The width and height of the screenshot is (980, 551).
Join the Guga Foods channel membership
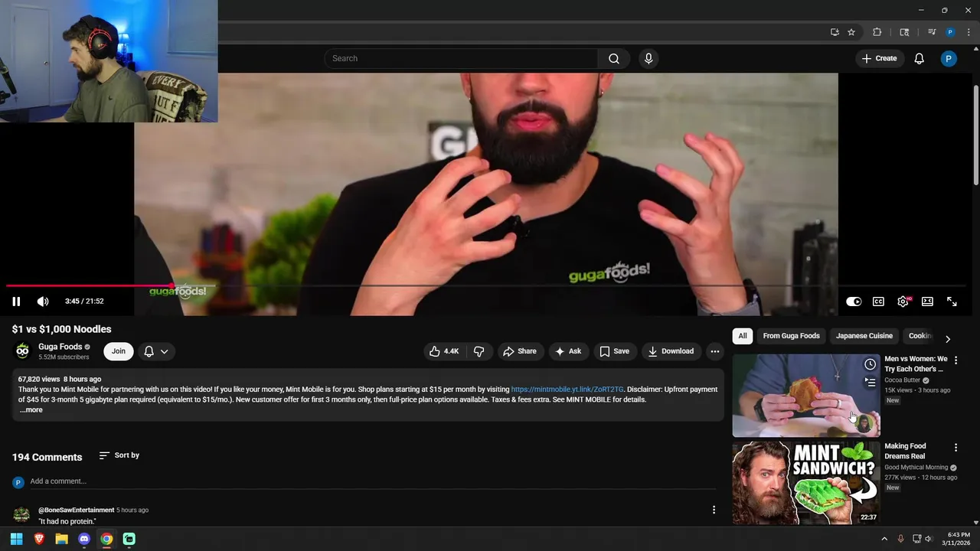[x=119, y=351]
